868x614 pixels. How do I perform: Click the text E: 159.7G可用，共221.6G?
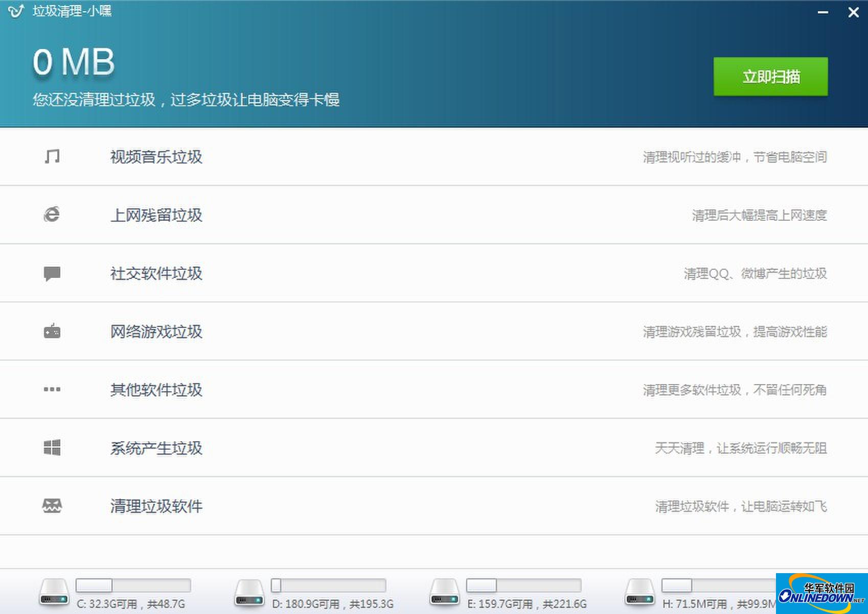click(527, 604)
